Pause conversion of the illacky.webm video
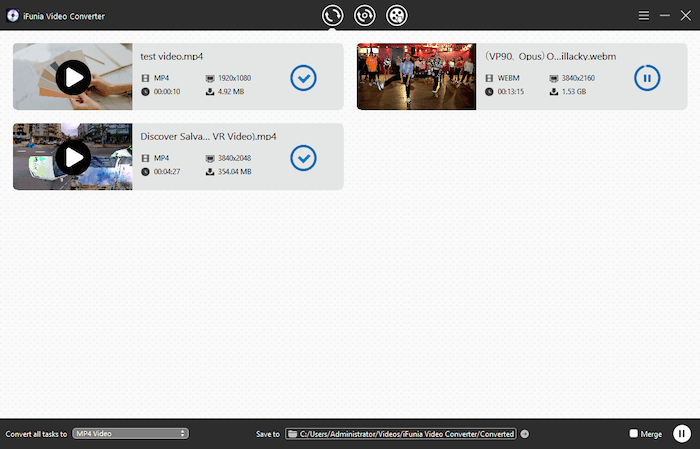Viewport: 700px width, 449px height. coord(647,77)
